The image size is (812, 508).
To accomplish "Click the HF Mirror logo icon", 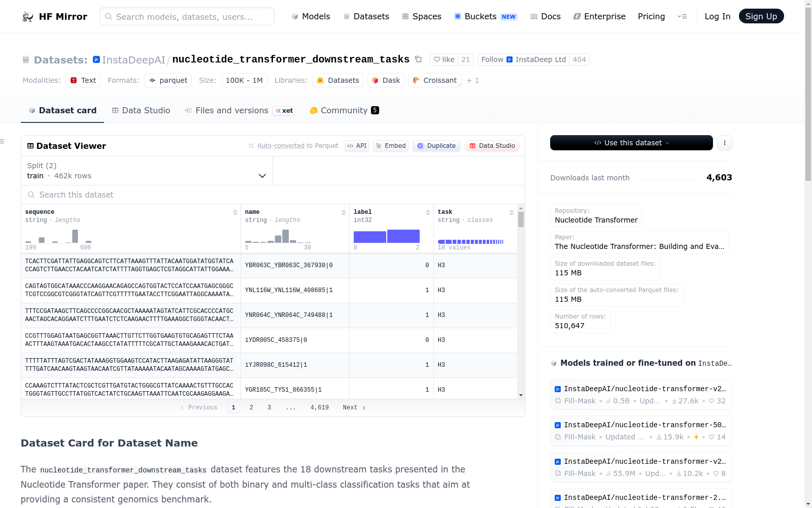I will (x=28, y=17).
